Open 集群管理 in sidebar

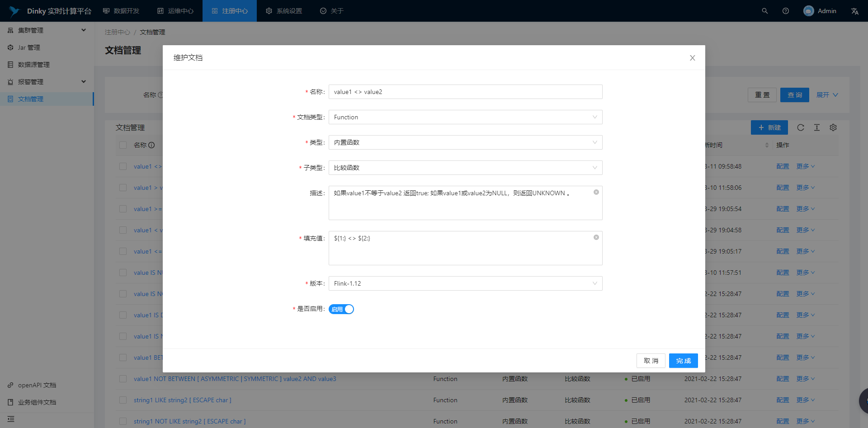[47, 30]
